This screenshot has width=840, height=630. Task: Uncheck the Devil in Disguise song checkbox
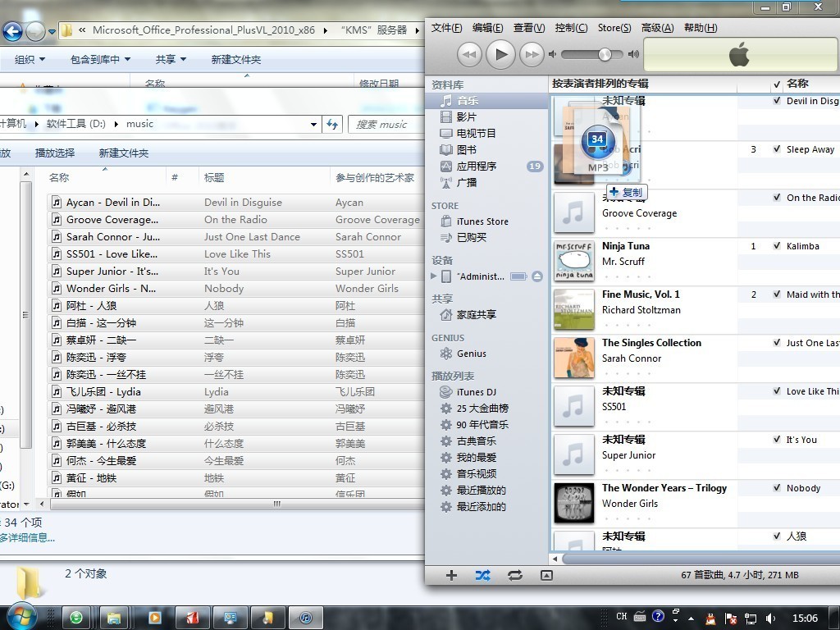tap(777, 101)
